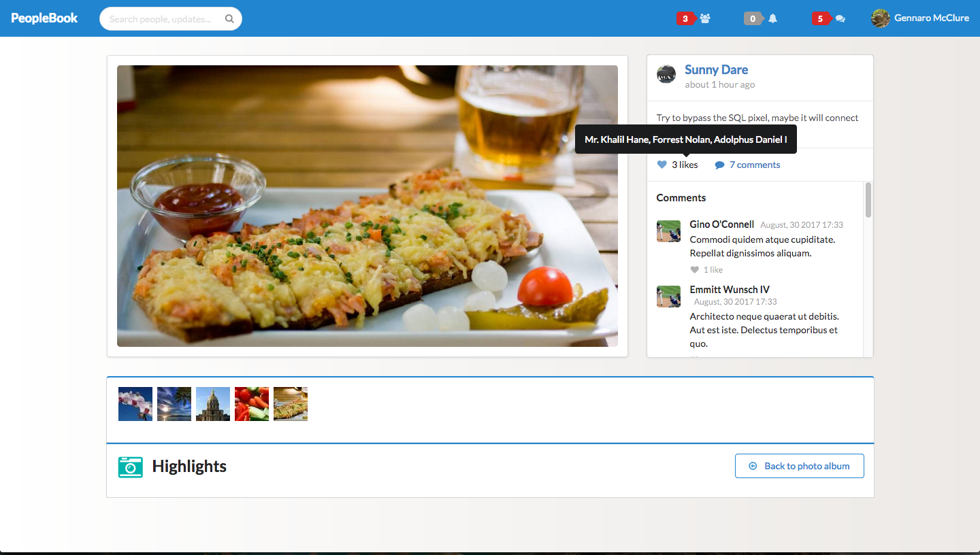The height and width of the screenshot is (555, 980).
Task: Select the cheesy bread thumbnail
Action: tap(291, 404)
